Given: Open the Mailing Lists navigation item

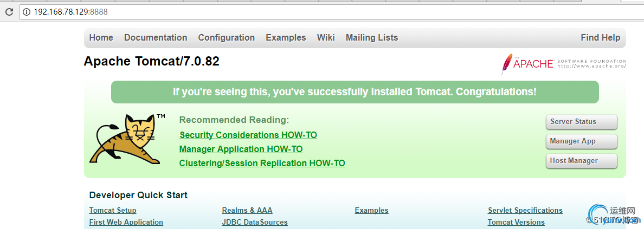Looking at the screenshot, I should [x=372, y=38].
